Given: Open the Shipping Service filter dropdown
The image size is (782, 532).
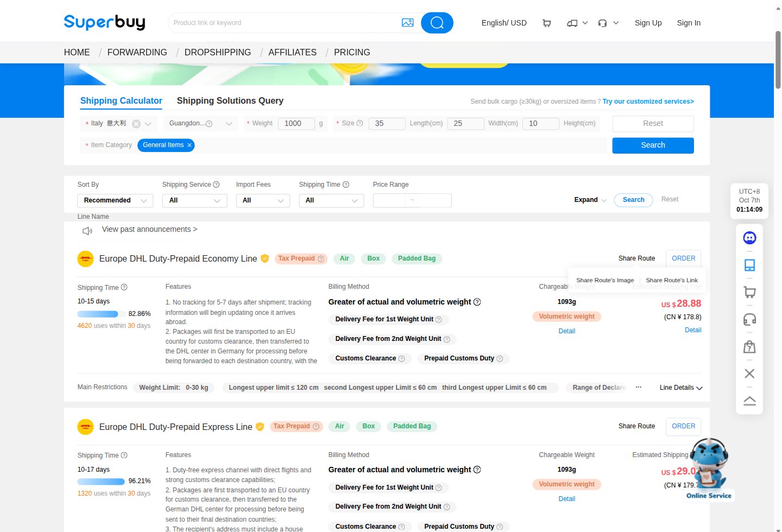Looking at the screenshot, I should [194, 200].
